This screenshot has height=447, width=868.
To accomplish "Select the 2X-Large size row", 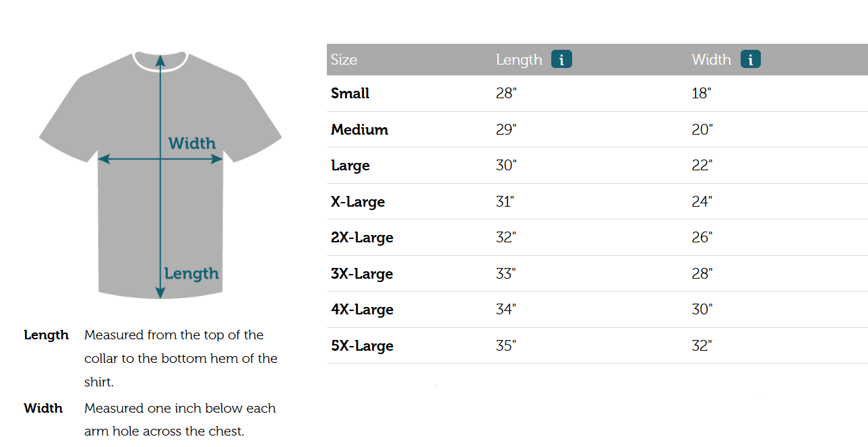I will click(362, 238).
